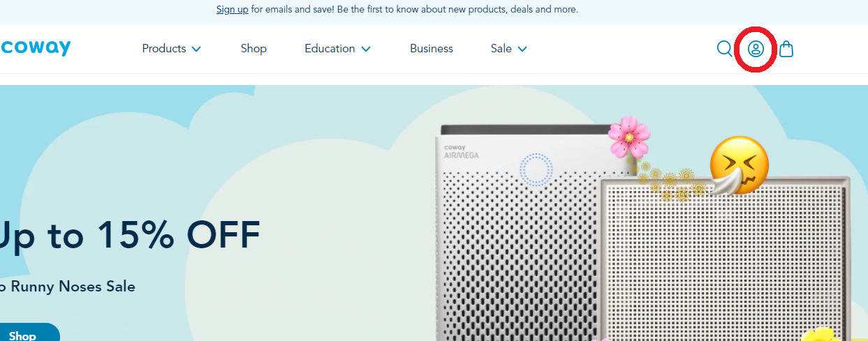Open the Business menu item

point(432,49)
